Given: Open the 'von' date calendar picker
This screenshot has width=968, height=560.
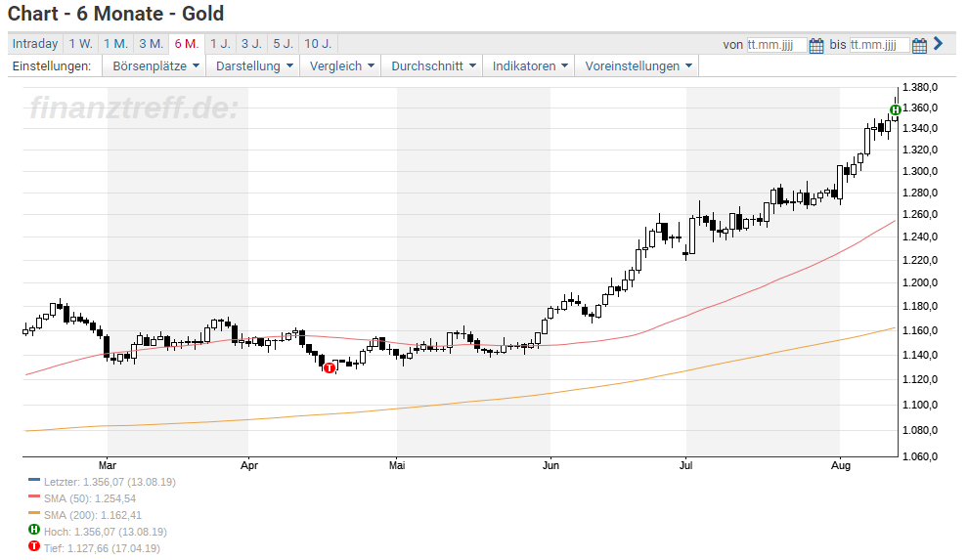Looking at the screenshot, I should click(816, 45).
